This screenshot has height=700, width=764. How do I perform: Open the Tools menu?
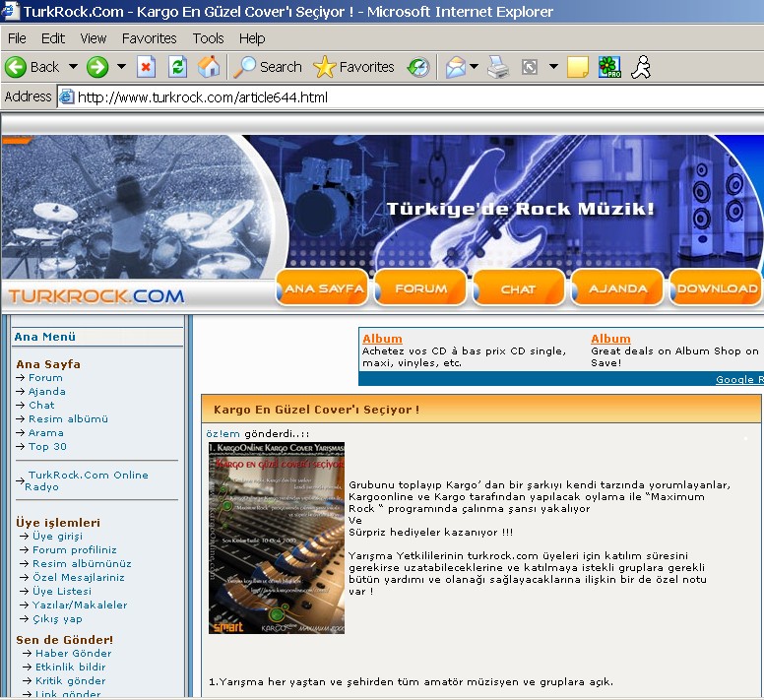pyautogui.click(x=208, y=38)
